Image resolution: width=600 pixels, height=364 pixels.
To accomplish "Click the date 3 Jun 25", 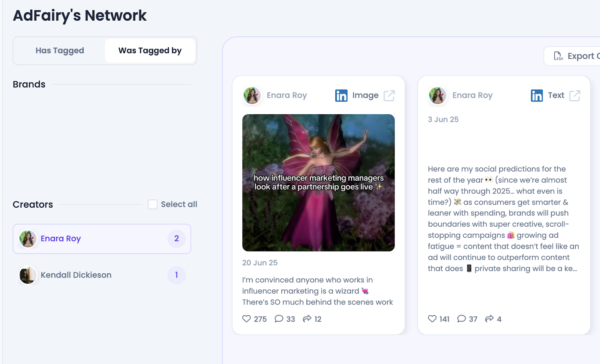I will (x=443, y=120).
